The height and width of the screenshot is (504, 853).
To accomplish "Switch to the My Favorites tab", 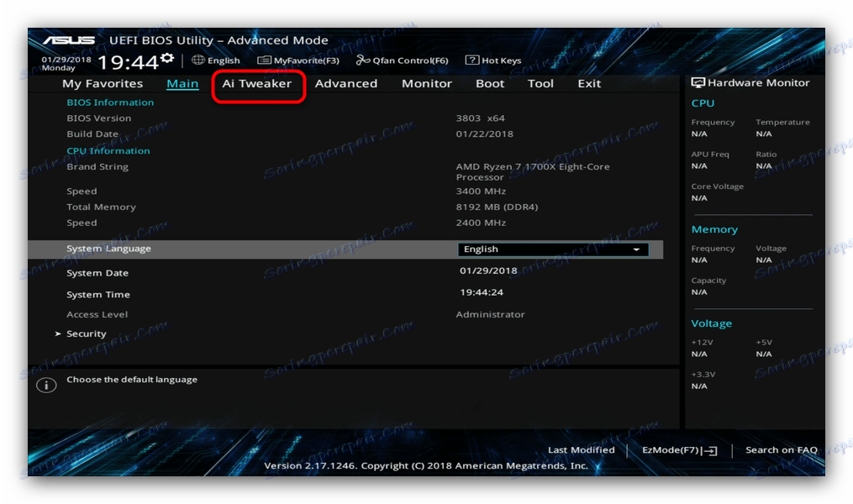I will click(x=103, y=84).
